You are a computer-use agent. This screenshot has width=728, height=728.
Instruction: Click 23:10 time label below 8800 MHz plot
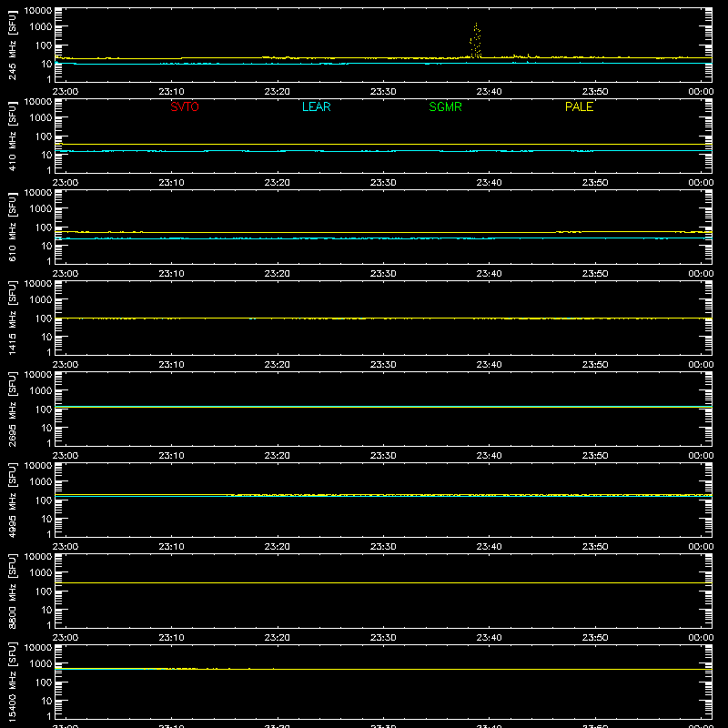point(171,638)
